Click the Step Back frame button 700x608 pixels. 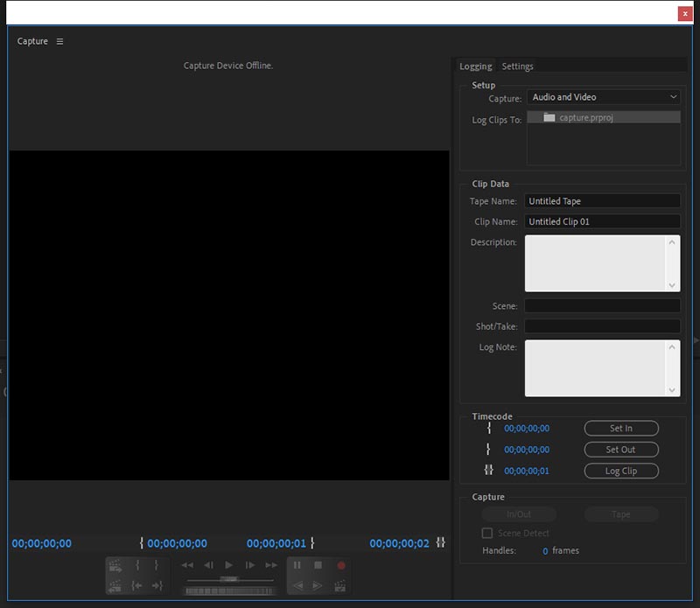pyautogui.click(x=208, y=566)
